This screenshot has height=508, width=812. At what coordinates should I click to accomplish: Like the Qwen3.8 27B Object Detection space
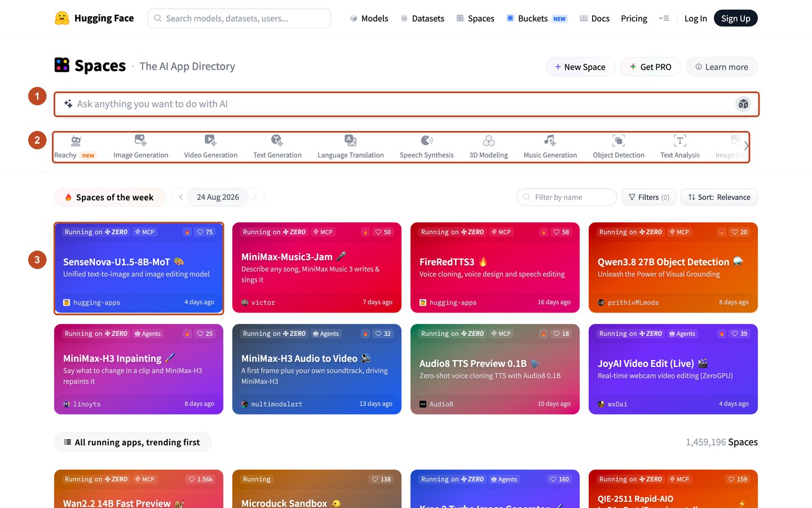coord(739,232)
